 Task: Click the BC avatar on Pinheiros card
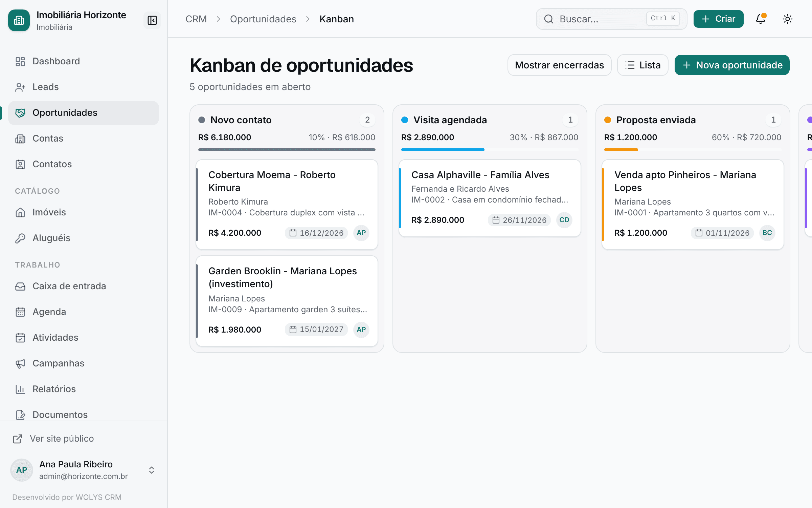(x=767, y=233)
